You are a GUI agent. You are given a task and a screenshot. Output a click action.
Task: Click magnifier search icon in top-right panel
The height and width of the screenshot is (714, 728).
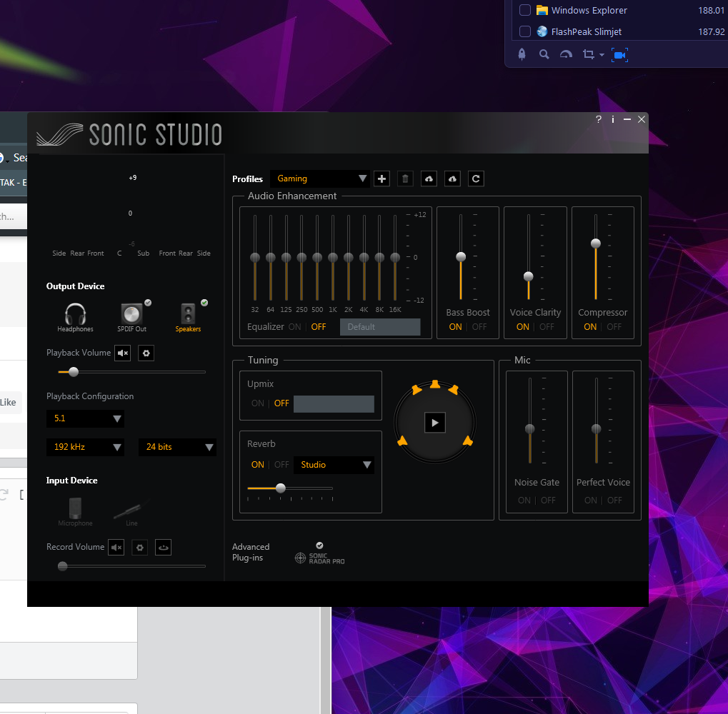point(544,55)
